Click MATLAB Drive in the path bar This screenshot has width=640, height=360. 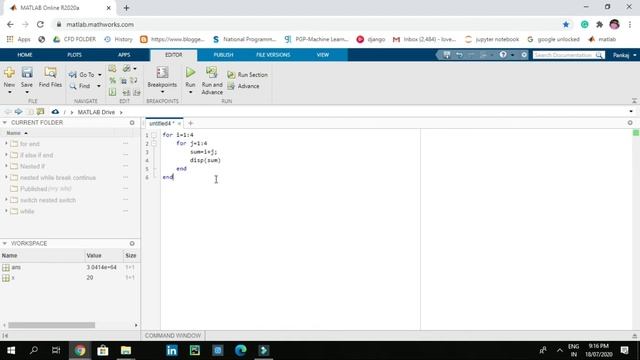pyautogui.click(x=96, y=112)
